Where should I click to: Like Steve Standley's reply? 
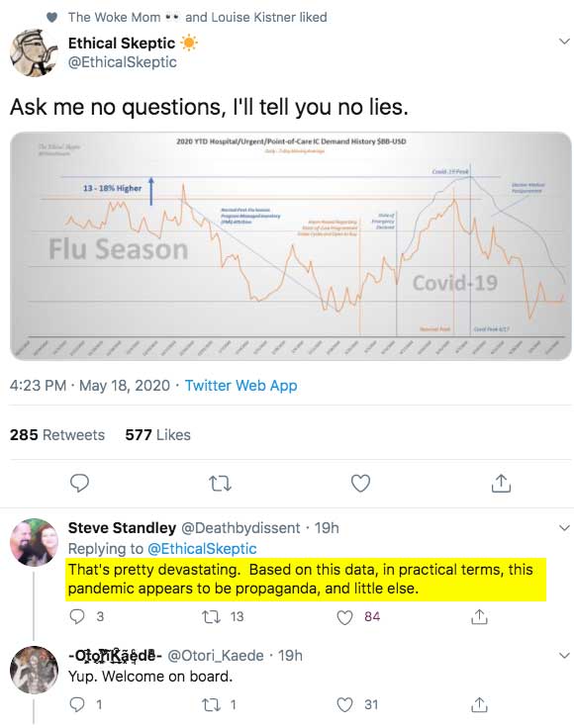[344, 617]
